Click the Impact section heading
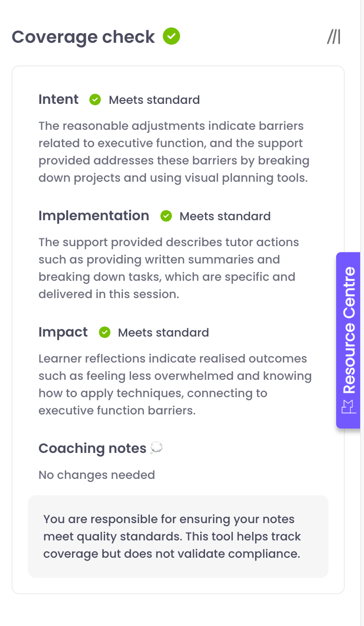Image resolution: width=364 pixels, height=626 pixels. (63, 332)
